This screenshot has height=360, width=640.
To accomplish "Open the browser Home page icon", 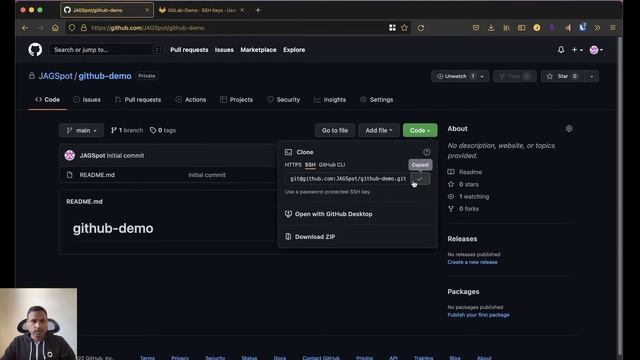I will 55,28.
